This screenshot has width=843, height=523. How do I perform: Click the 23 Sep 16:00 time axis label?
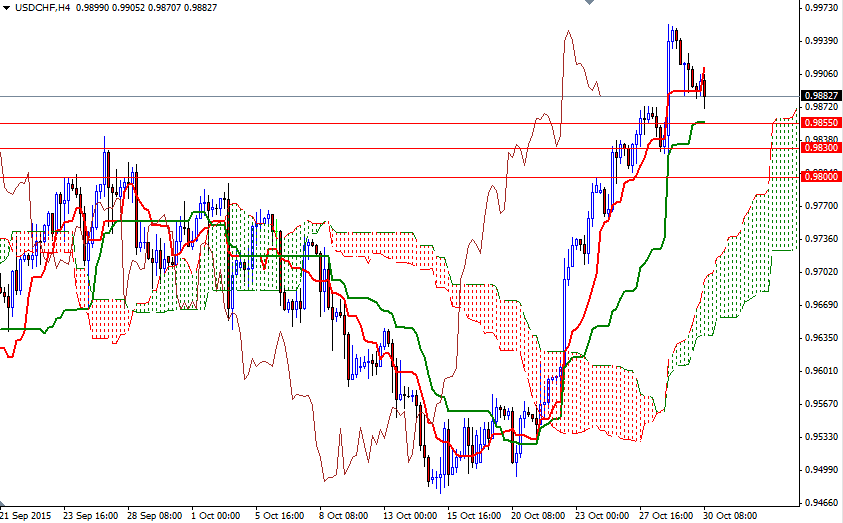[90, 515]
